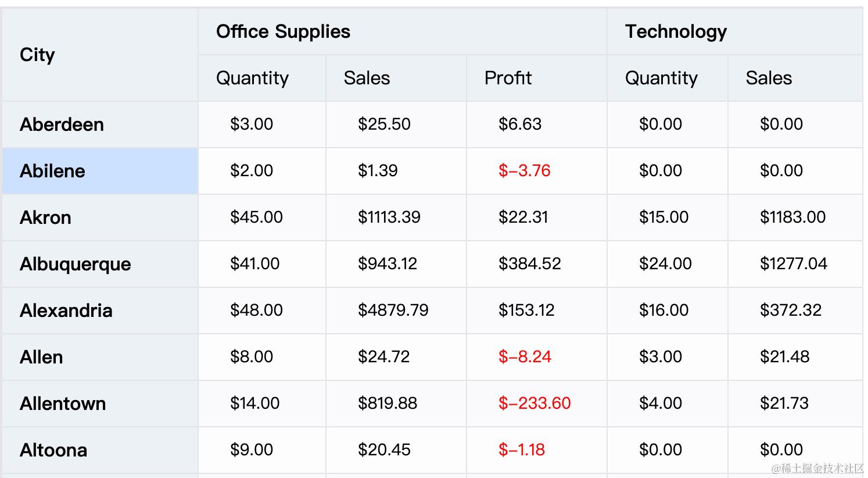This screenshot has height=478, width=868.
Task: Click the Allentown row header
Action: pos(63,404)
